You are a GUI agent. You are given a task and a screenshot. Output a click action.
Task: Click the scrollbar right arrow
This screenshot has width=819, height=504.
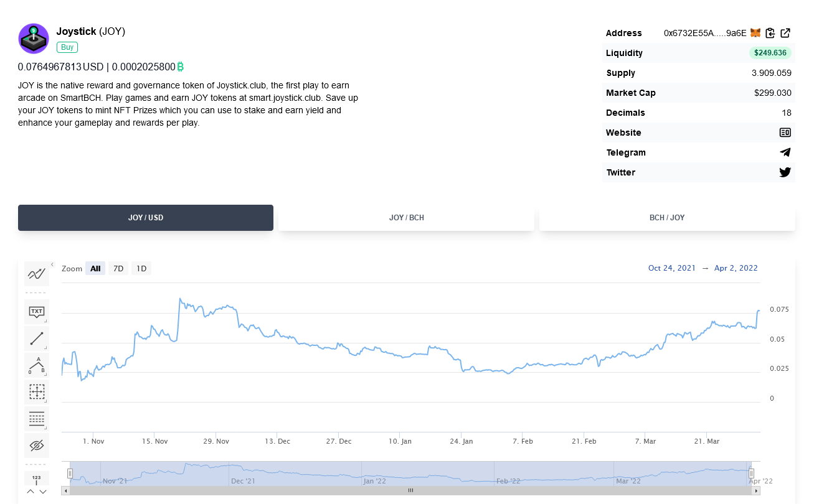756,490
